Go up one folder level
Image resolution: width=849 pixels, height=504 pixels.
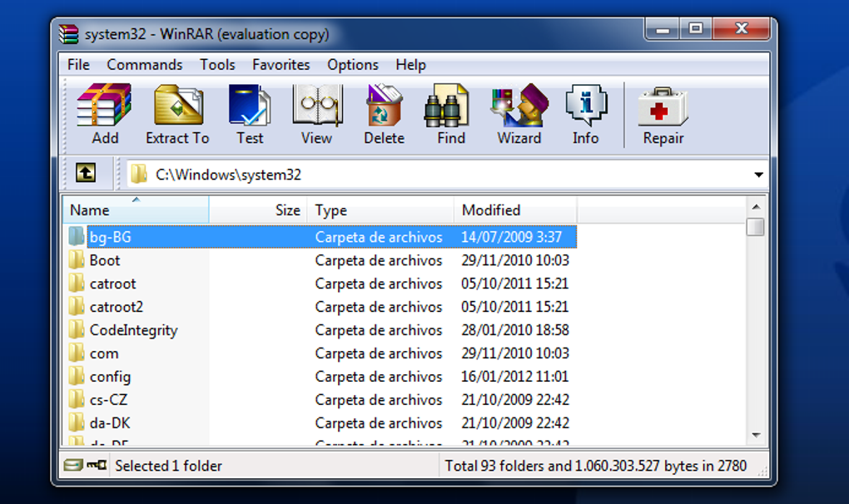pyautogui.click(x=86, y=173)
